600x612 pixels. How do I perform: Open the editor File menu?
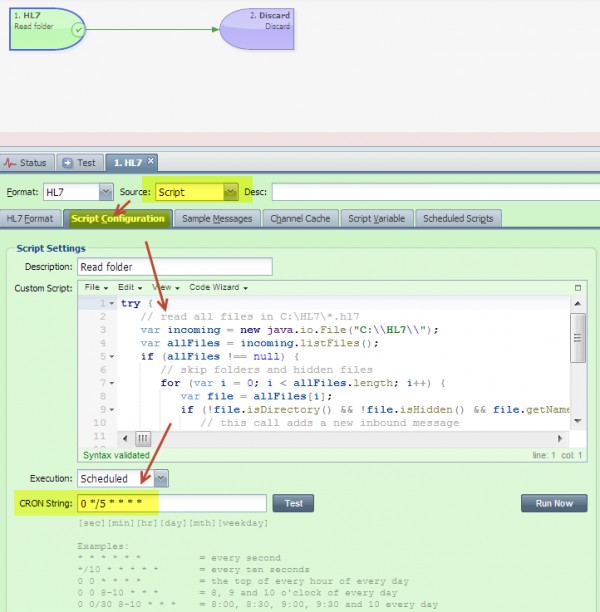[96, 287]
